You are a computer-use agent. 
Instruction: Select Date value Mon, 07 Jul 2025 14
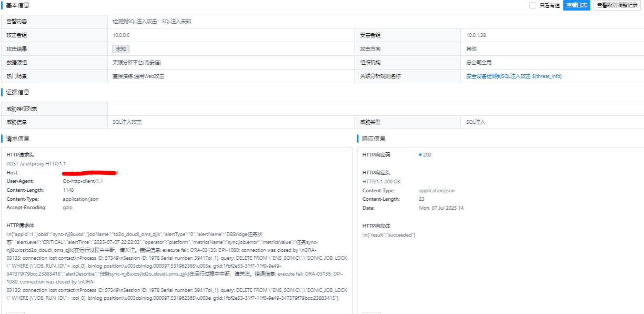pos(441,208)
